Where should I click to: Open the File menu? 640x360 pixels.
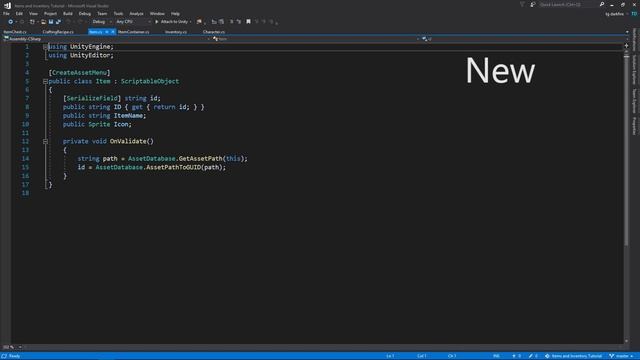coord(6,13)
